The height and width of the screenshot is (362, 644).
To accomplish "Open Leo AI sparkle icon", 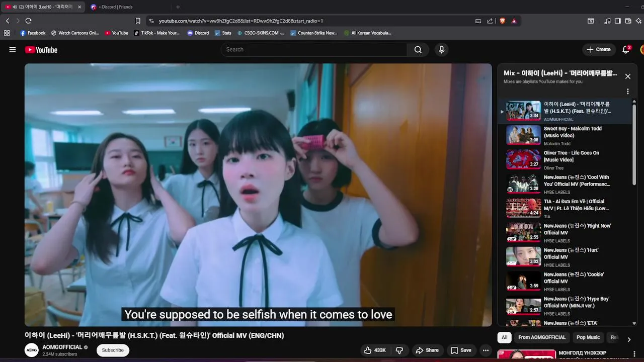I will pos(638,21).
